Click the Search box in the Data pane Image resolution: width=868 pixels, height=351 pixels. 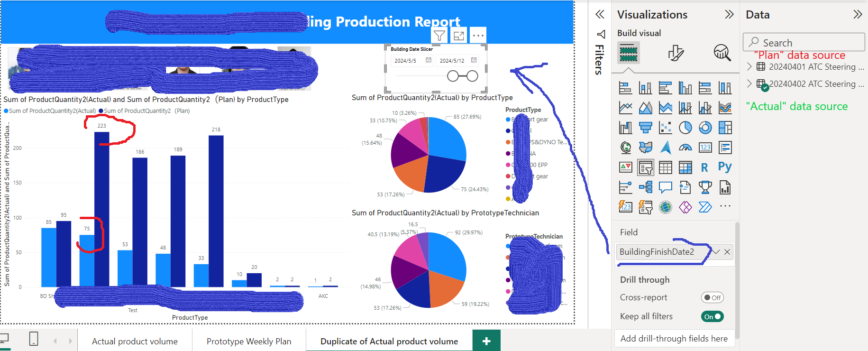[804, 42]
